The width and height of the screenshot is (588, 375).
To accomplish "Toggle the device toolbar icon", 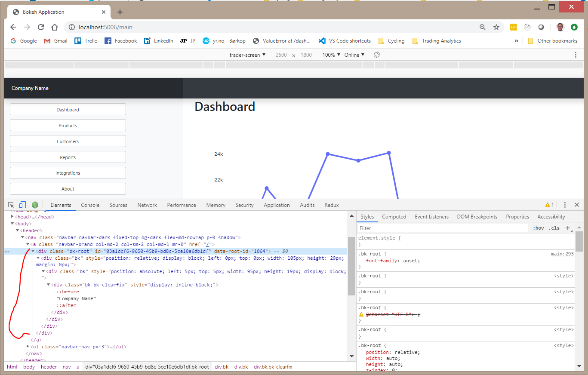I will point(22,205).
